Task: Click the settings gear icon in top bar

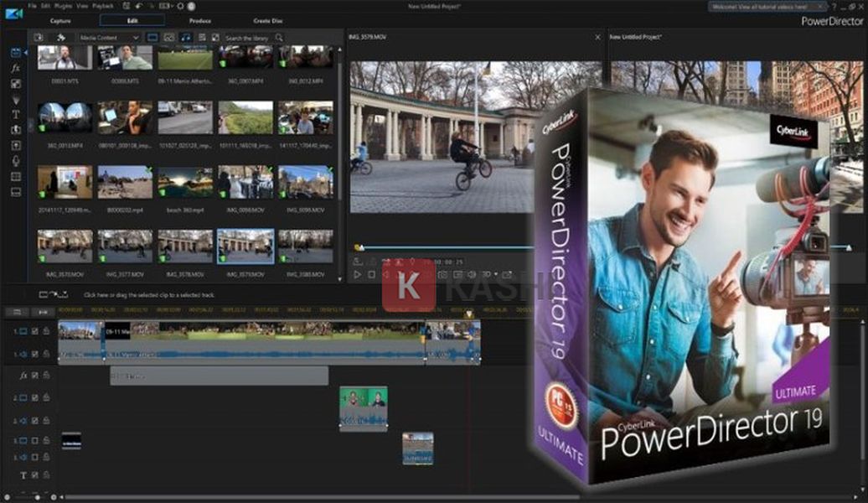Action: click(x=180, y=6)
